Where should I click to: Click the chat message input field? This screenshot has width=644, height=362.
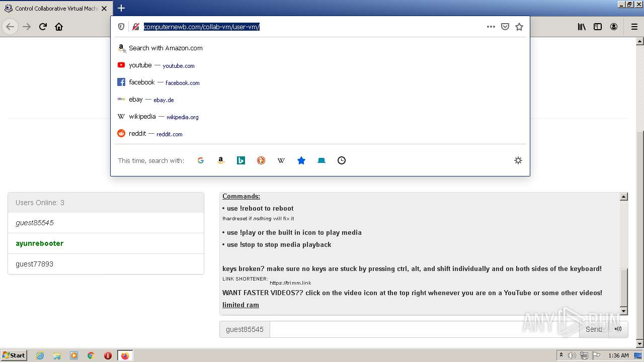(425, 329)
